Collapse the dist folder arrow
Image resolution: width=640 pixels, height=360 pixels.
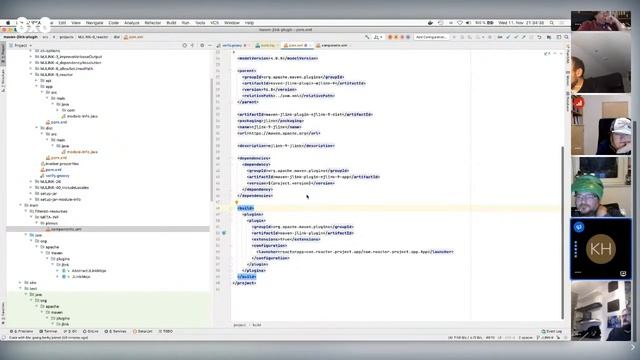click(x=36, y=128)
